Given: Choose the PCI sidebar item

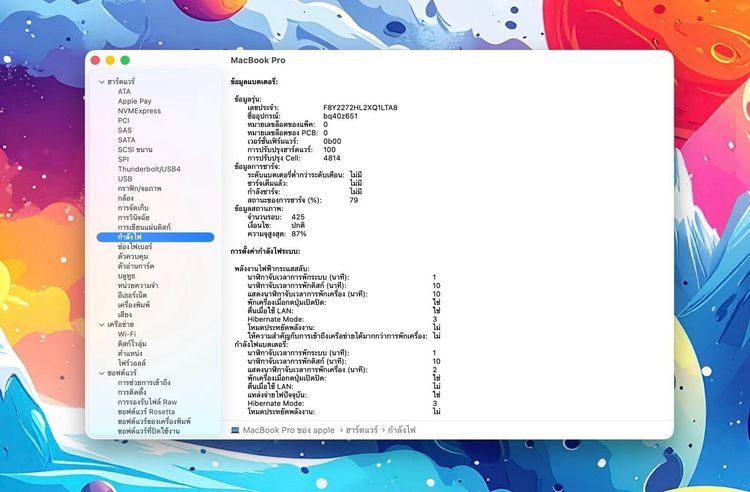Looking at the screenshot, I should coord(123,120).
